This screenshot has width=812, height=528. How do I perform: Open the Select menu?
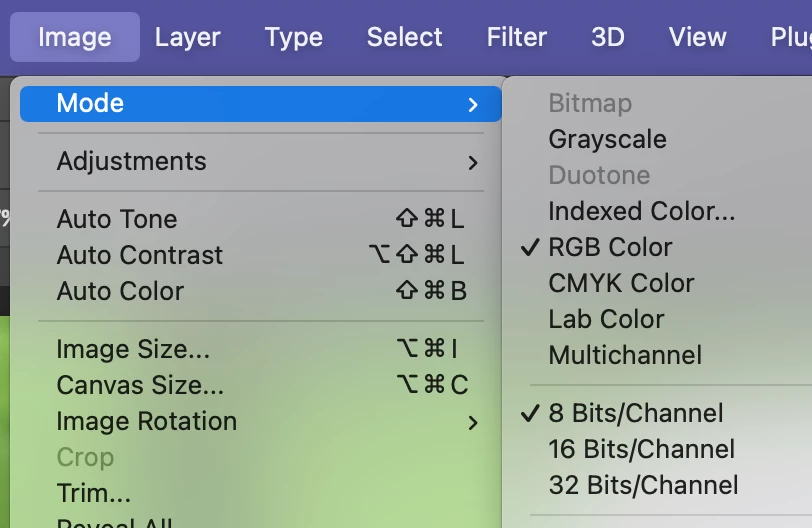pos(404,38)
